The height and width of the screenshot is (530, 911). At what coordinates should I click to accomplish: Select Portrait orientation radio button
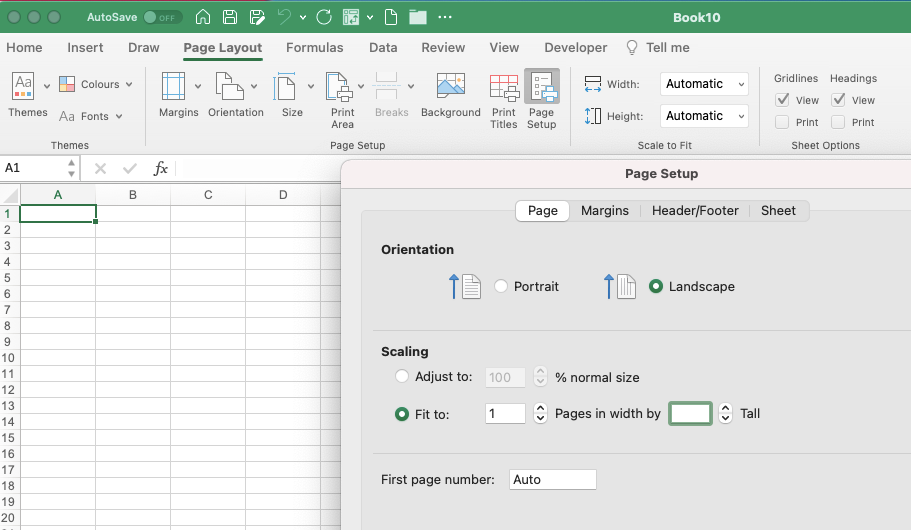(x=501, y=286)
